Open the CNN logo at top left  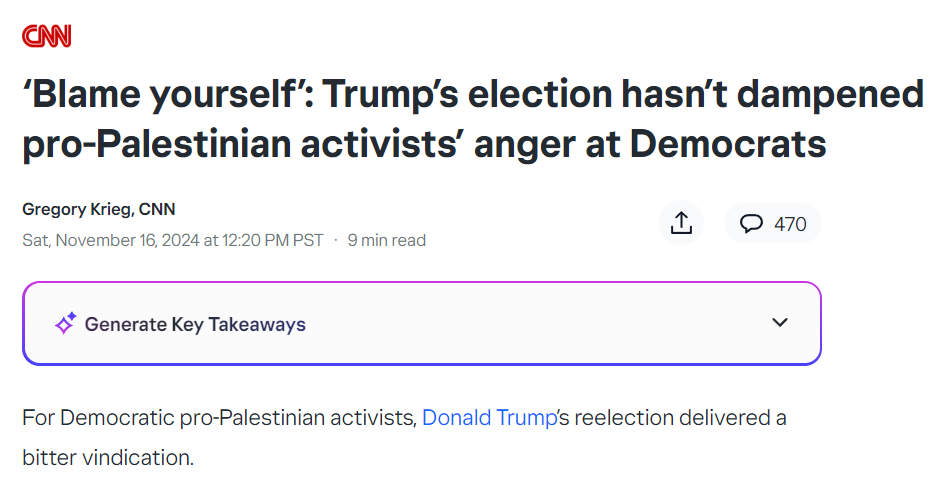pyautogui.click(x=47, y=36)
